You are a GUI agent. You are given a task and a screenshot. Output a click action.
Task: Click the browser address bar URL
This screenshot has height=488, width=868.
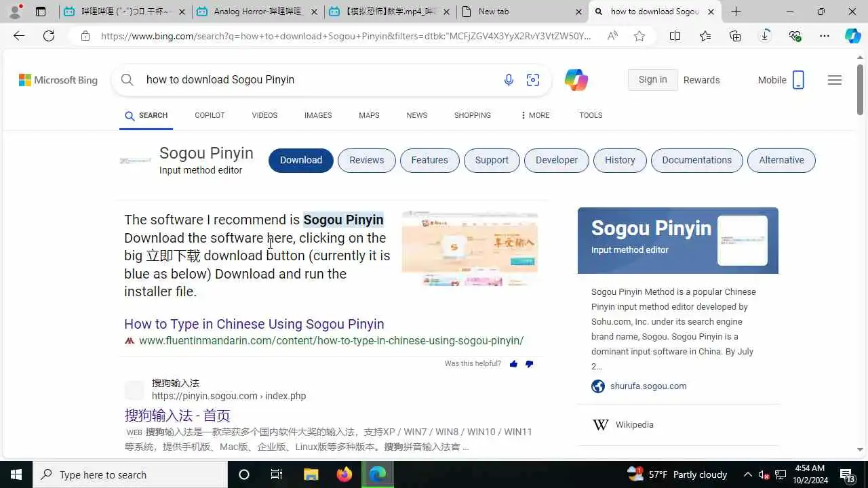[x=346, y=36]
